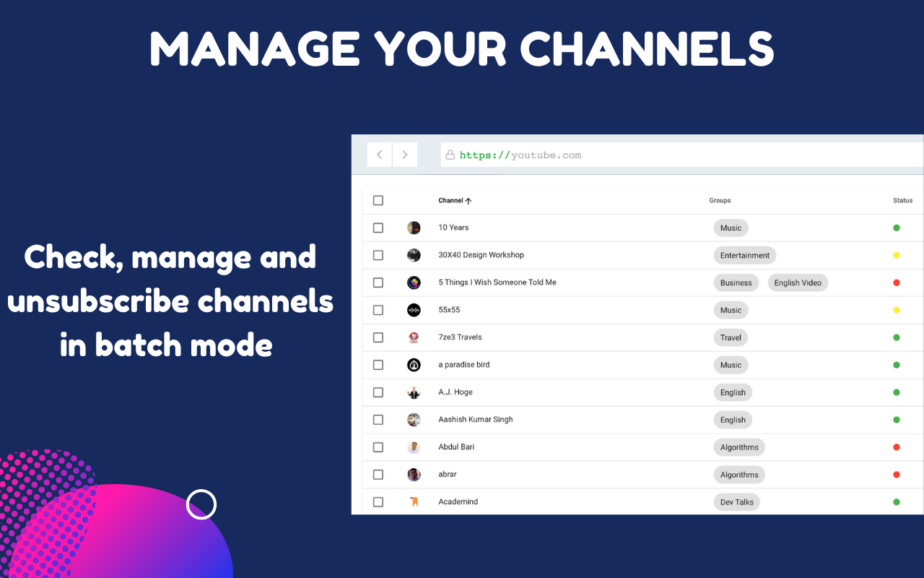
Task: Click the 30X40 Design Workshop channel avatar
Action: click(x=414, y=255)
